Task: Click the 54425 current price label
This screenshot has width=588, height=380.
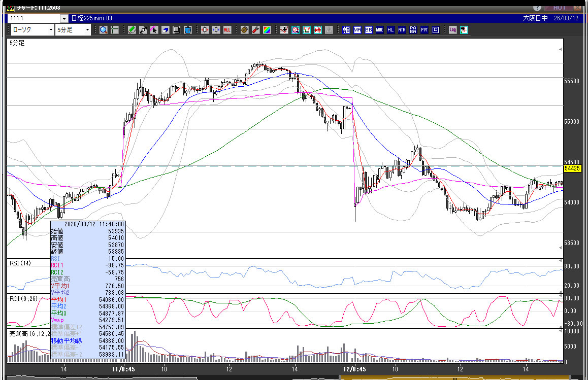Action: (572, 168)
